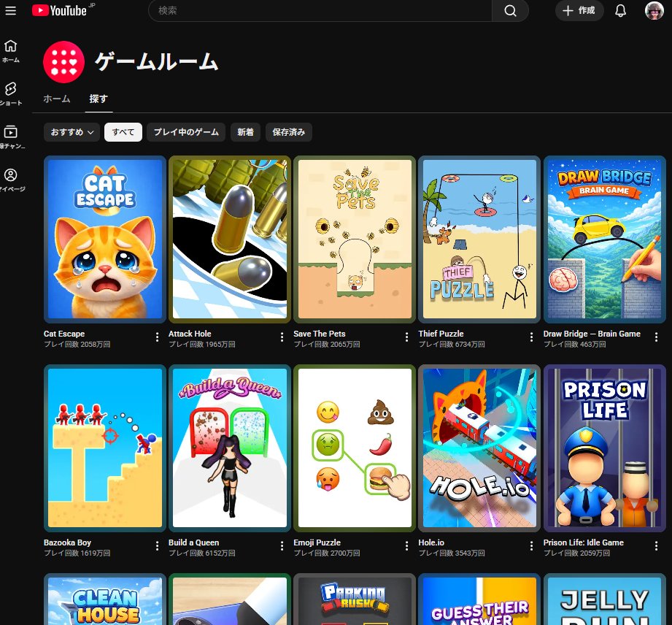Open more options for Build a Queen
This screenshot has height=625, width=672.
pyautogui.click(x=282, y=545)
